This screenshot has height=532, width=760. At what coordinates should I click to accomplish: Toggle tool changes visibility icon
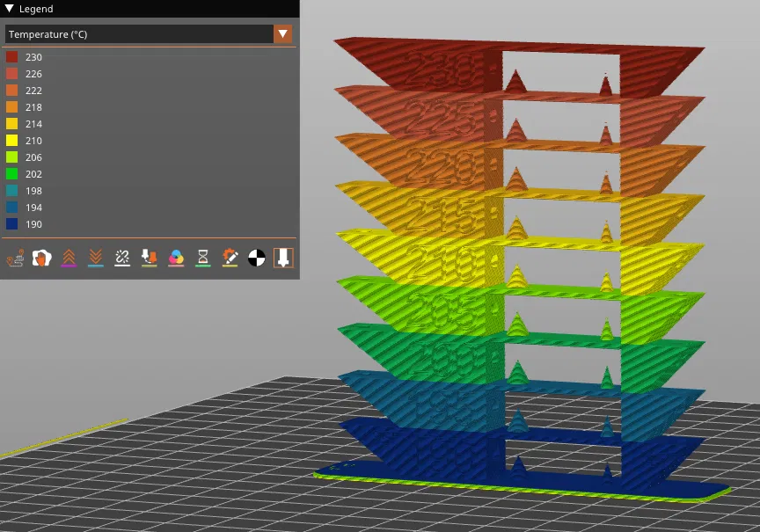[150, 258]
